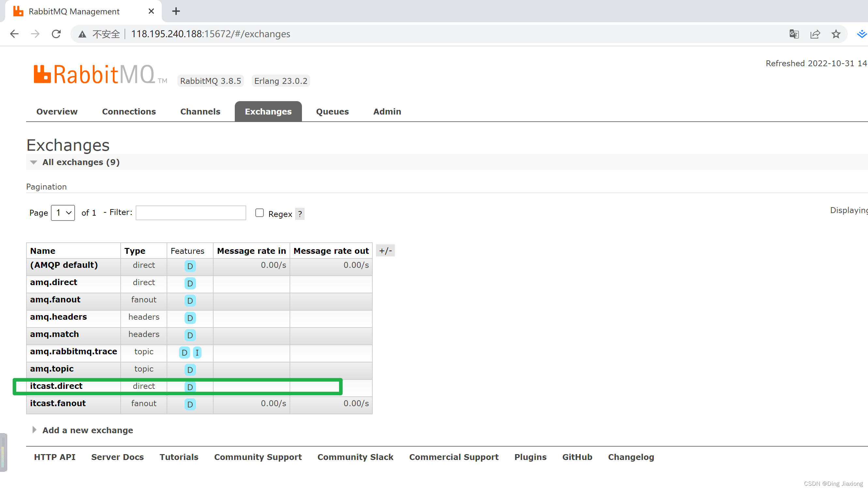
Task: Switch to the Overview tab
Action: pyautogui.click(x=57, y=112)
